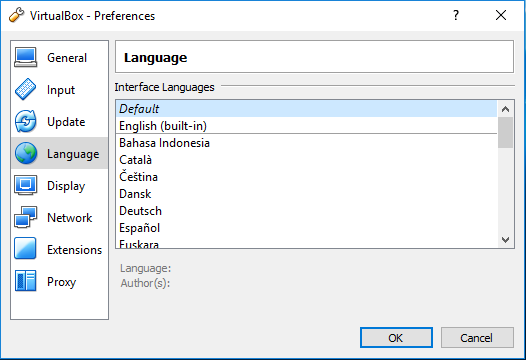
Task: Click the Display screen icon
Action: point(25,185)
